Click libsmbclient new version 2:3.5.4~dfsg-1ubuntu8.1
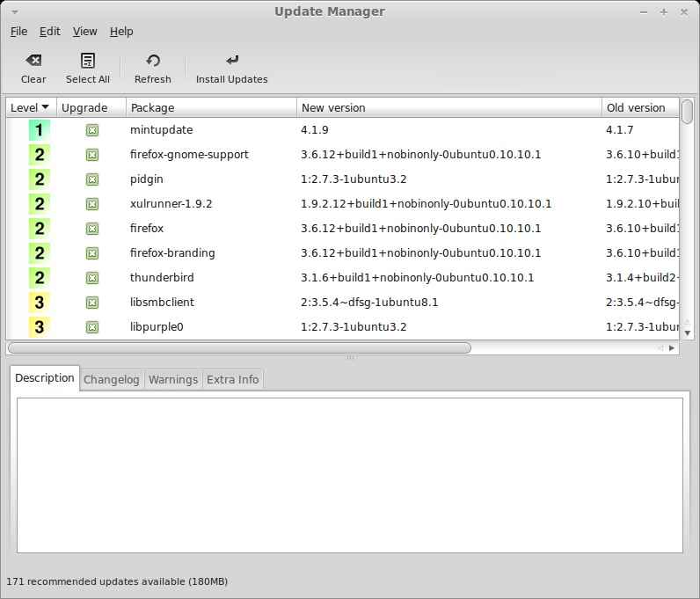The height and width of the screenshot is (599, 700). pyautogui.click(x=369, y=302)
